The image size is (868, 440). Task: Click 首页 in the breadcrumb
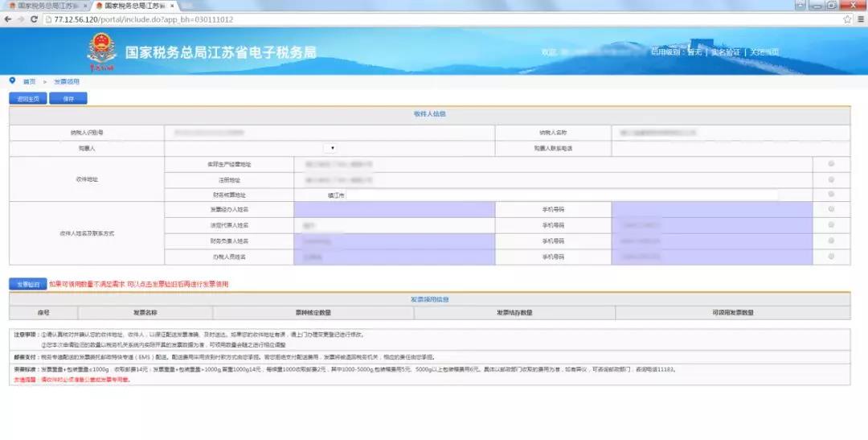[x=29, y=81]
